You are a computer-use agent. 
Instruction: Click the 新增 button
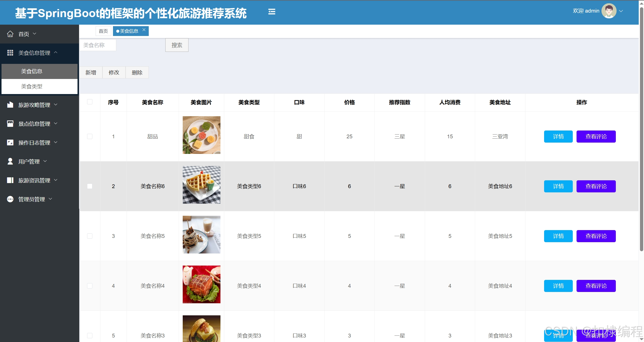click(x=91, y=73)
